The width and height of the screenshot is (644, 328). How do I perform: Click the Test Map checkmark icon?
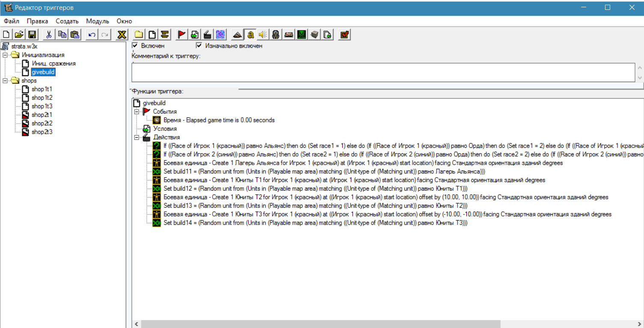click(344, 35)
